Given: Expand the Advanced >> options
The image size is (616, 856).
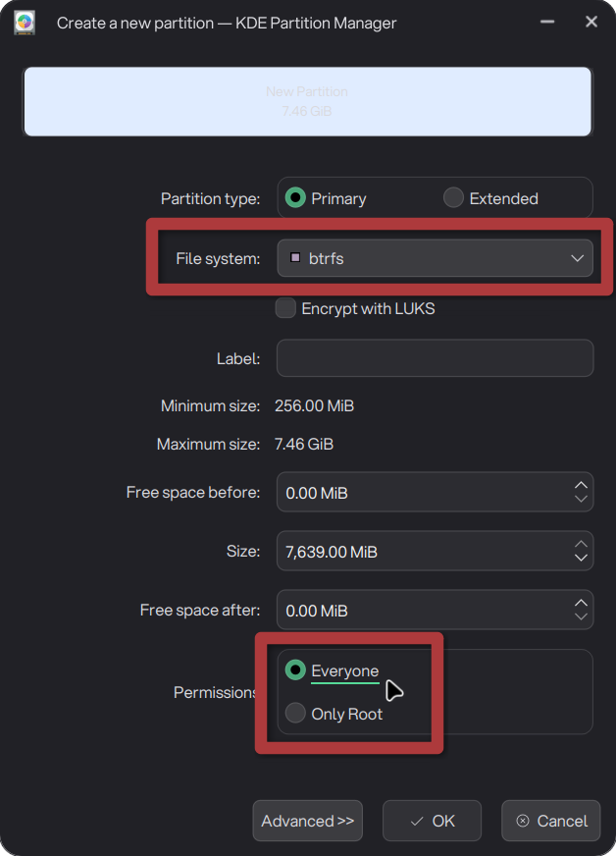Looking at the screenshot, I should [x=308, y=821].
